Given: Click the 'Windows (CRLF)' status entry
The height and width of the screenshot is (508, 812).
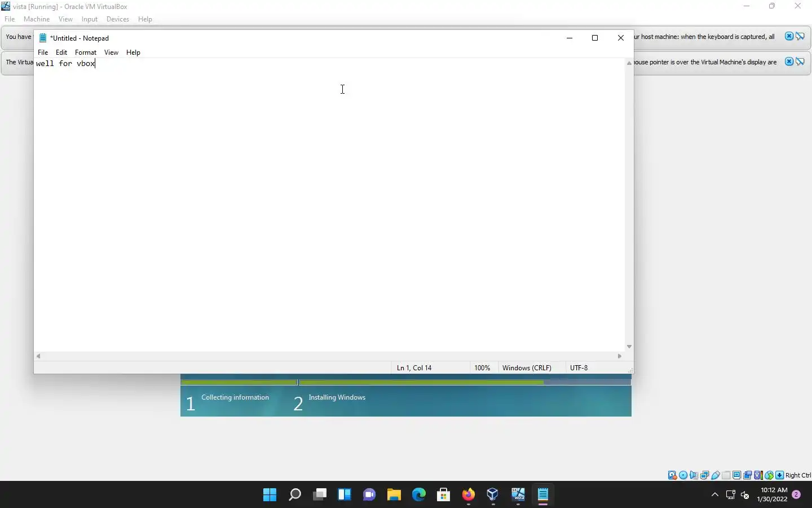Looking at the screenshot, I should pyautogui.click(x=527, y=368).
